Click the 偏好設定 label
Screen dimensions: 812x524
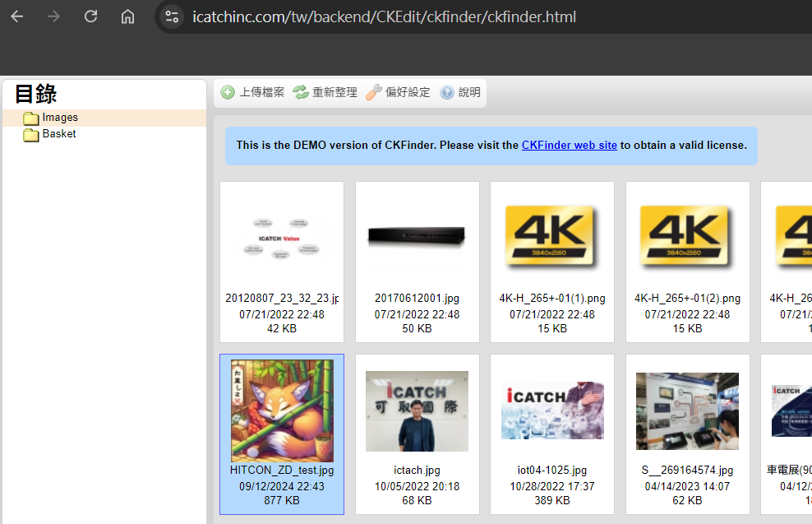408,92
